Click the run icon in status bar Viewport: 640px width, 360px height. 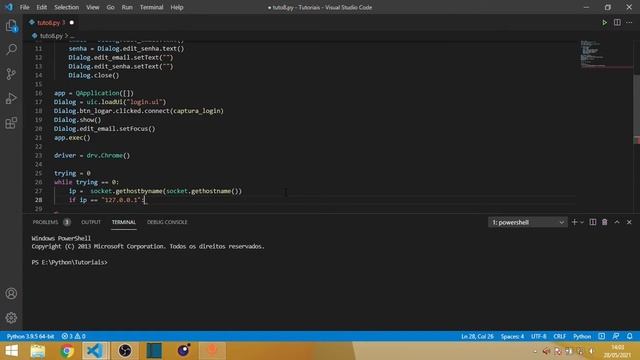click(602, 336)
